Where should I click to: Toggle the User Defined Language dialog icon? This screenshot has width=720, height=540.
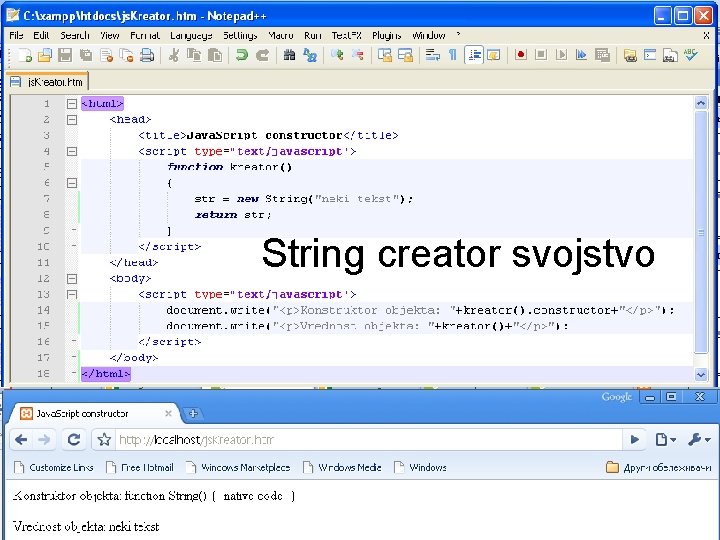(494, 55)
